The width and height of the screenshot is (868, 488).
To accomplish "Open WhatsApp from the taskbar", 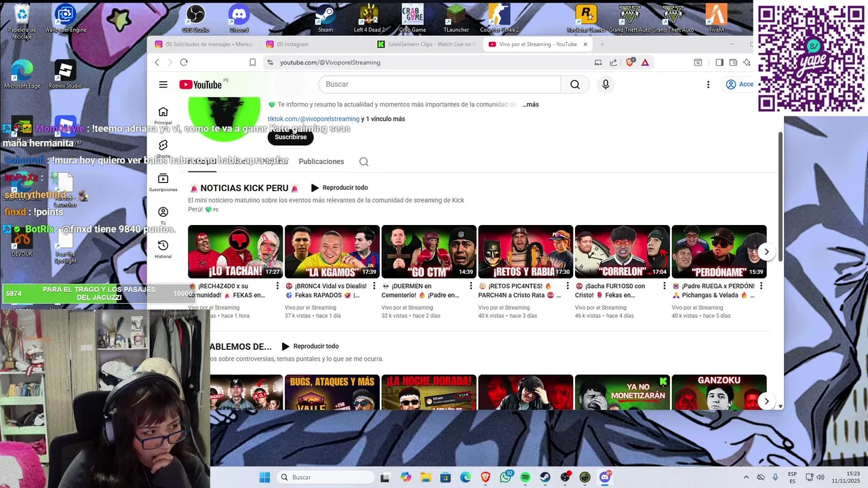I will [506, 477].
